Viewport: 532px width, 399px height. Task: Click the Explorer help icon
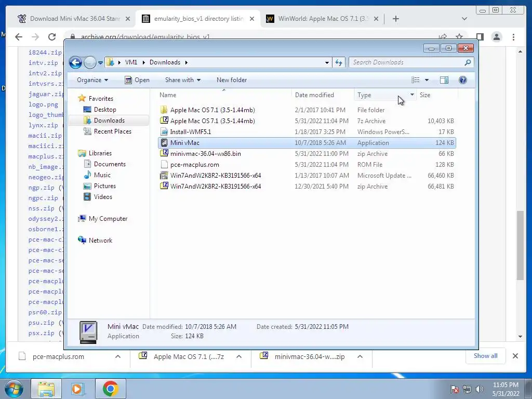coord(463,80)
